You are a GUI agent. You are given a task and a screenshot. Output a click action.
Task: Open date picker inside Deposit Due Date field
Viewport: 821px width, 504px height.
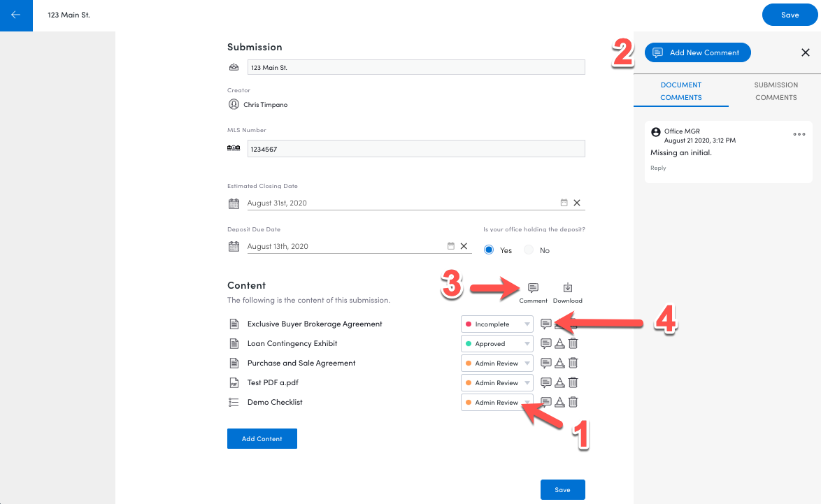pyautogui.click(x=451, y=246)
